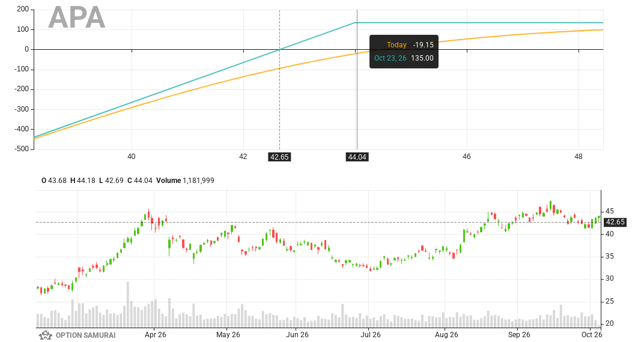Click the Jul 26 date axis label

pyautogui.click(x=371, y=335)
